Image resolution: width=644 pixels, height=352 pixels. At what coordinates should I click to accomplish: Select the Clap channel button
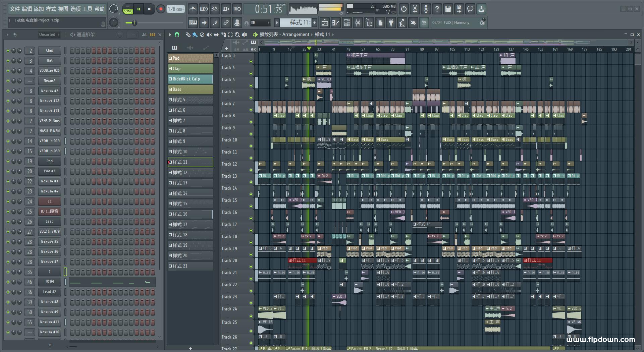(x=49, y=51)
